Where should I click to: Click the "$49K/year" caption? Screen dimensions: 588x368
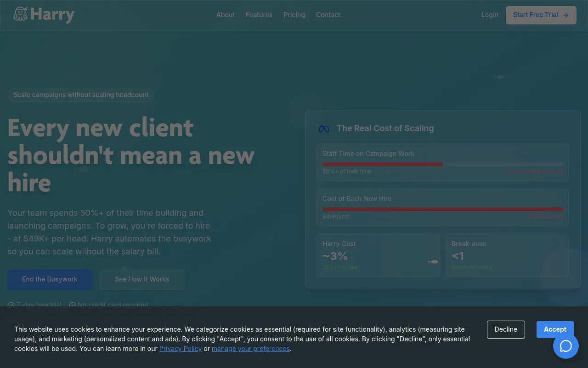click(336, 217)
